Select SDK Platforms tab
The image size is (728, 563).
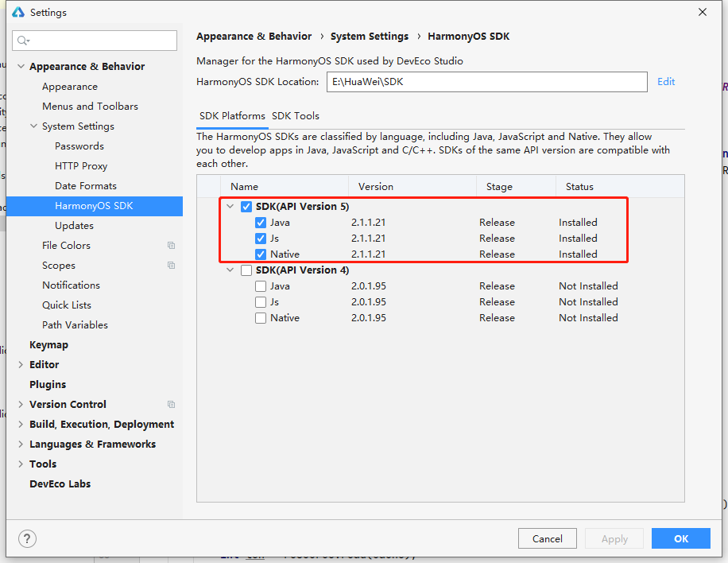(232, 115)
